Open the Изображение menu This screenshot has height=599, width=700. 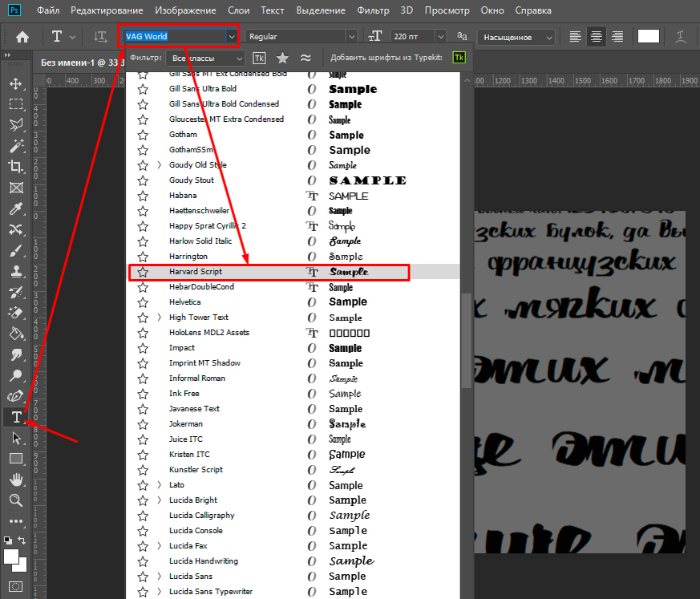(185, 10)
